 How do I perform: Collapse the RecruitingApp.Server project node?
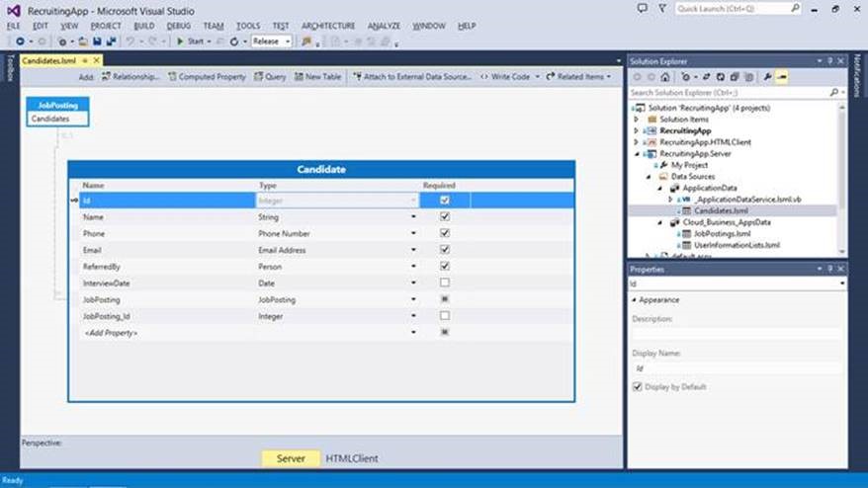637,154
